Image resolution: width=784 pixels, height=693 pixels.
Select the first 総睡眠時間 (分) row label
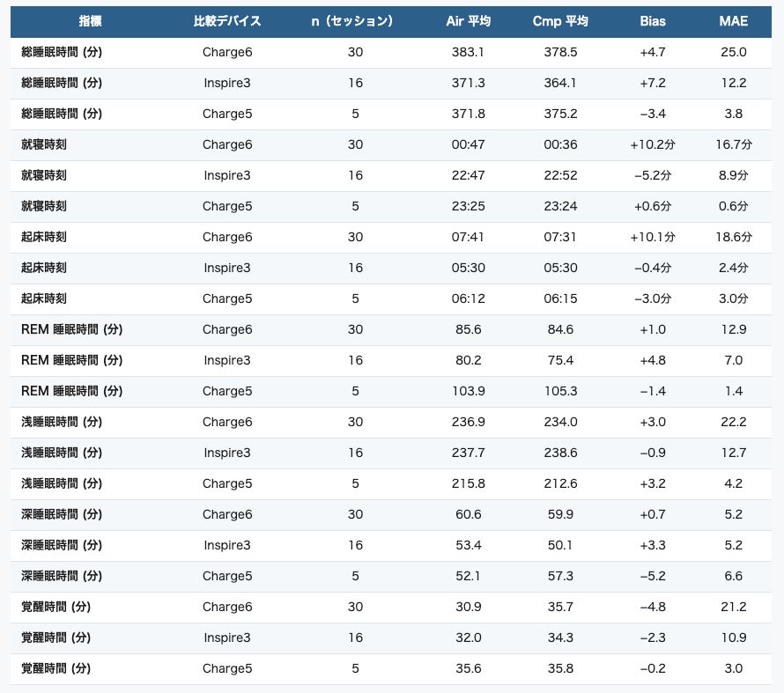(x=62, y=52)
